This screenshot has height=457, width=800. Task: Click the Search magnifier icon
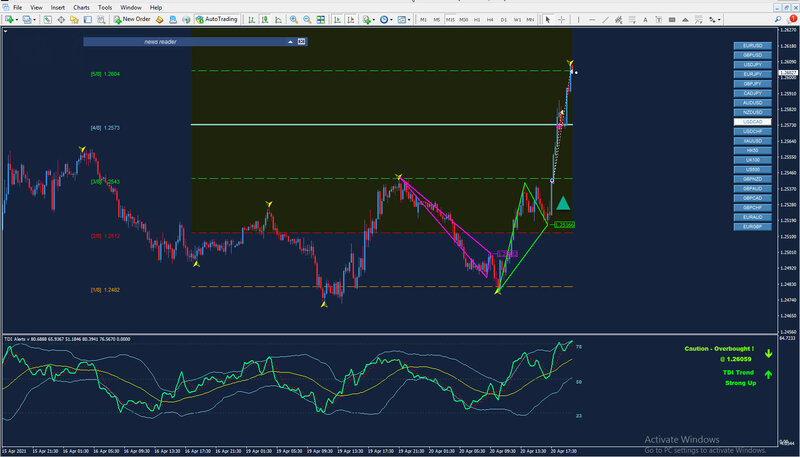tap(778, 19)
